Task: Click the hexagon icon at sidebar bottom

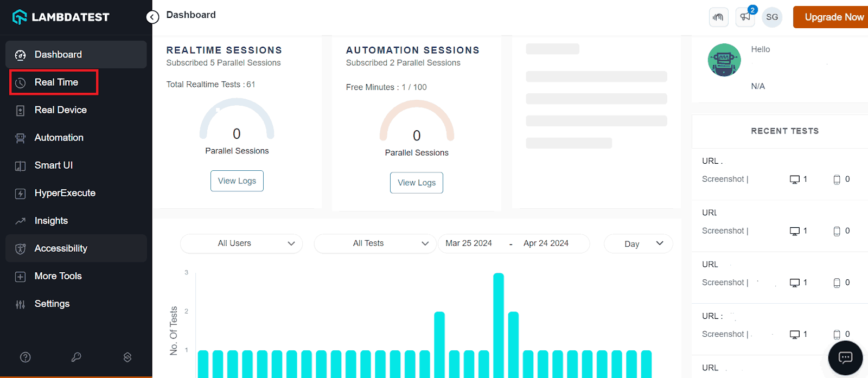Action: point(127,357)
